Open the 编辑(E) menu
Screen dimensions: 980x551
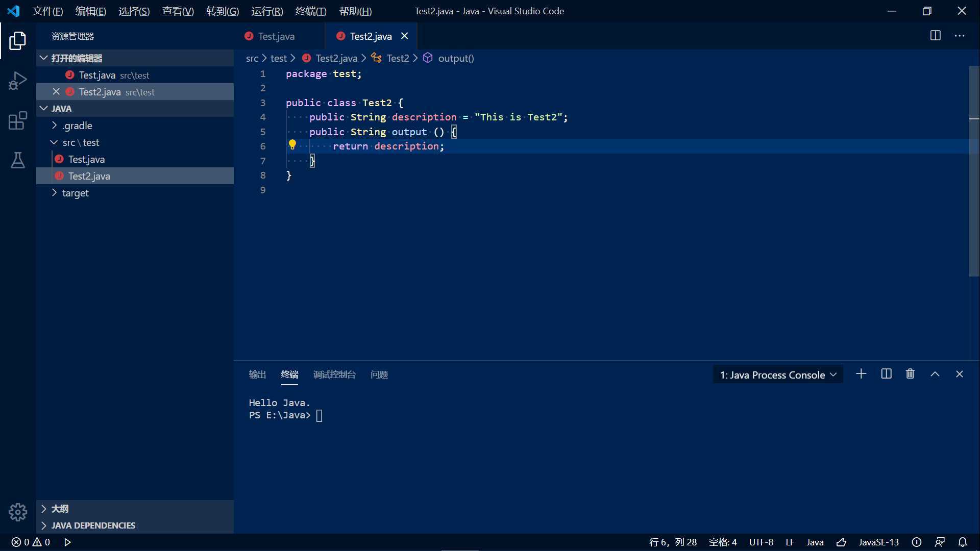click(x=90, y=11)
